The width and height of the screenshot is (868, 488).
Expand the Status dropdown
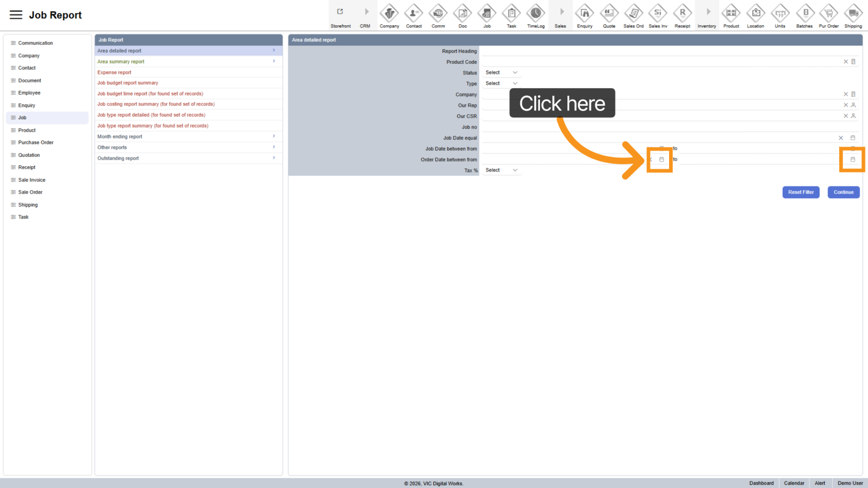click(x=501, y=73)
